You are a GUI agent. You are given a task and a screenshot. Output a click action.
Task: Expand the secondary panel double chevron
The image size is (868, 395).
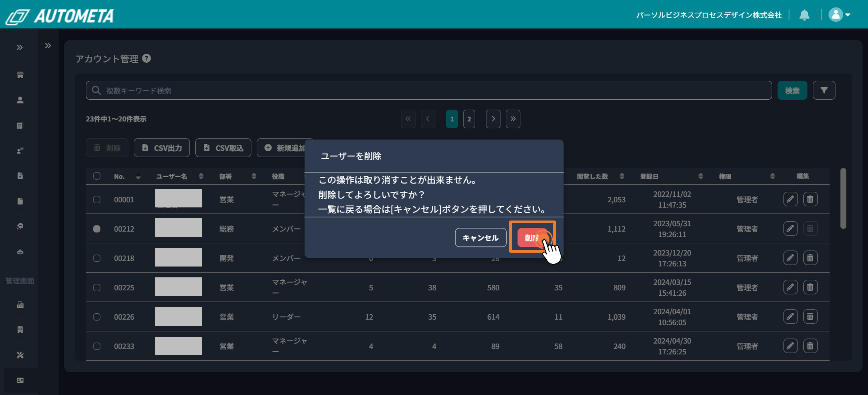(48, 45)
